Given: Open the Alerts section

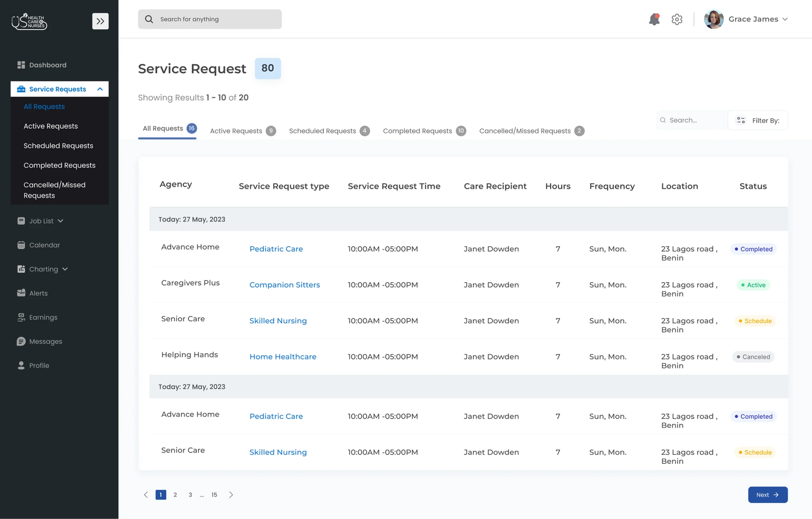Looking at the screenshot, I should click(38, 293).
